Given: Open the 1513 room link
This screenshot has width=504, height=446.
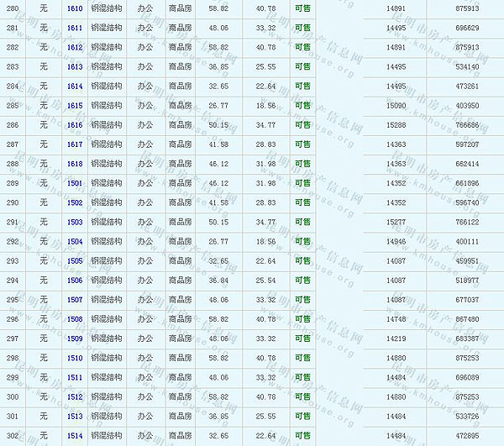Looking at the screenshot, I should coord(75,417).
